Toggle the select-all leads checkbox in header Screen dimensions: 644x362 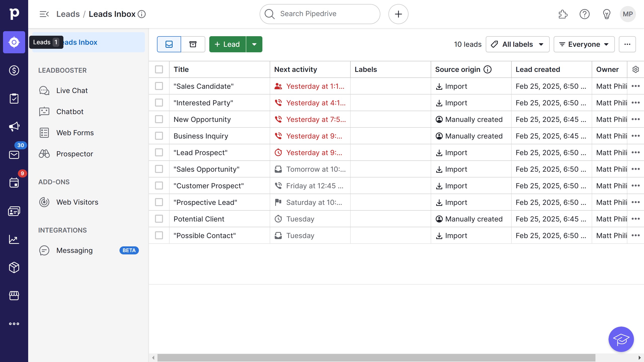pyautogui.click(x=159, y=69)
